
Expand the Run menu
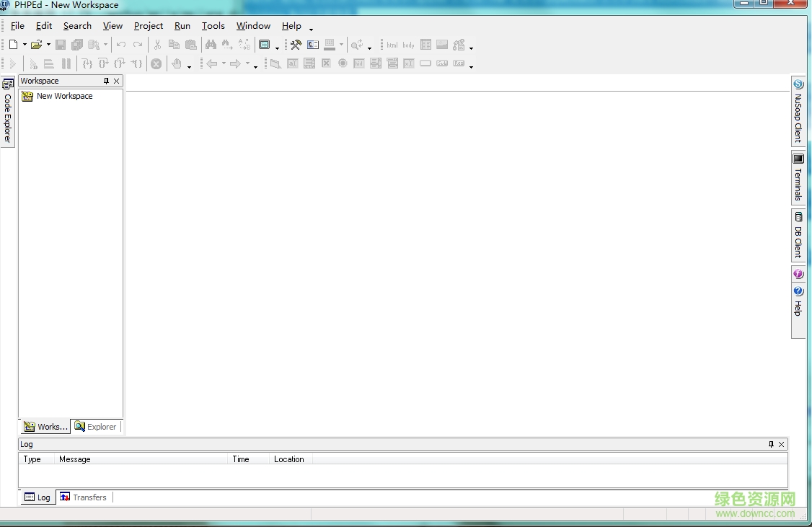click(182, 26)
